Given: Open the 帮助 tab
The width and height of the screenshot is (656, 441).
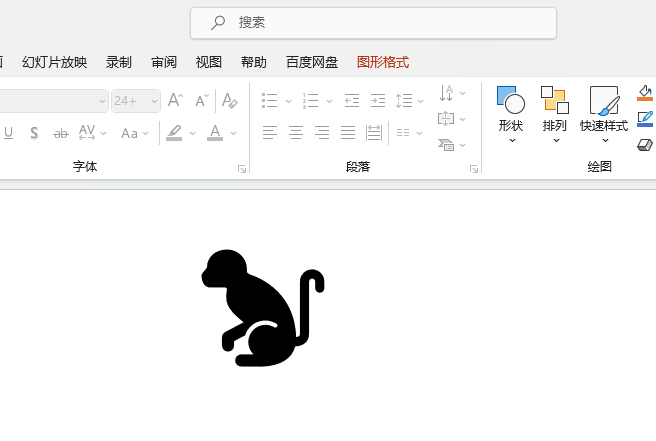Looking at the screenshot, I should click(254, 62).
